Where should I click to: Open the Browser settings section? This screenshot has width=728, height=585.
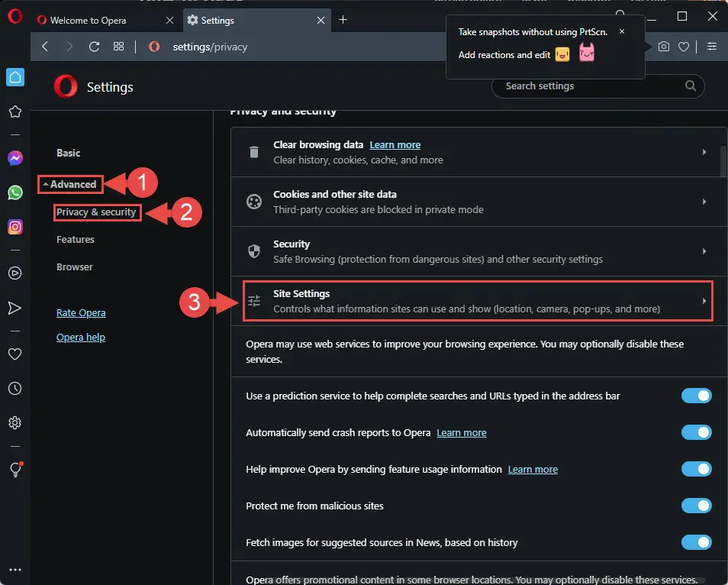(x=74, y=267)
